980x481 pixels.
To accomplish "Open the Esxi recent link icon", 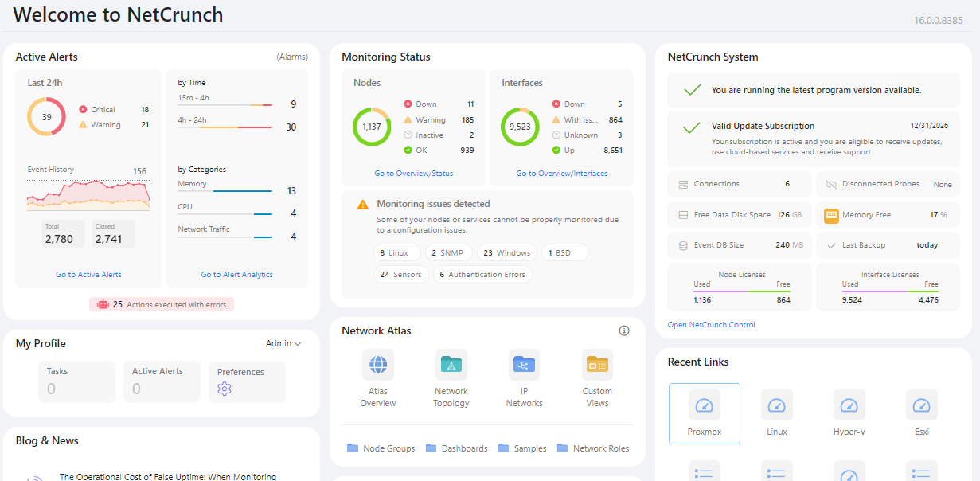I will 922,405.
